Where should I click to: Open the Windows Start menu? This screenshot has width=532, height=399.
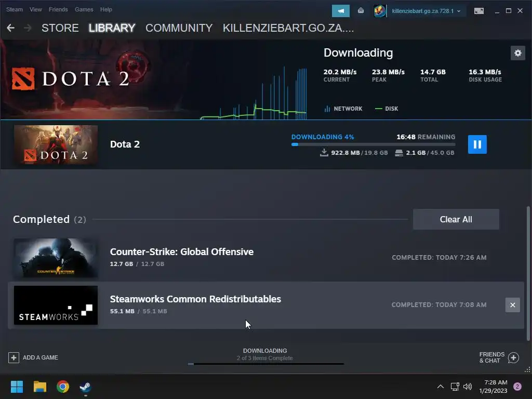pyautogui.click(x=17, y=387)
